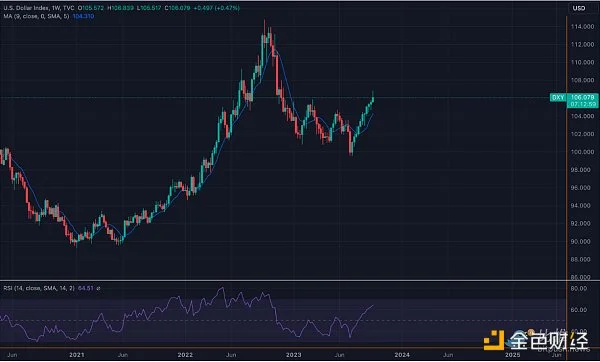
Task: Click the 07:12:59 bar countdown label
Action: tap(583, 104)
